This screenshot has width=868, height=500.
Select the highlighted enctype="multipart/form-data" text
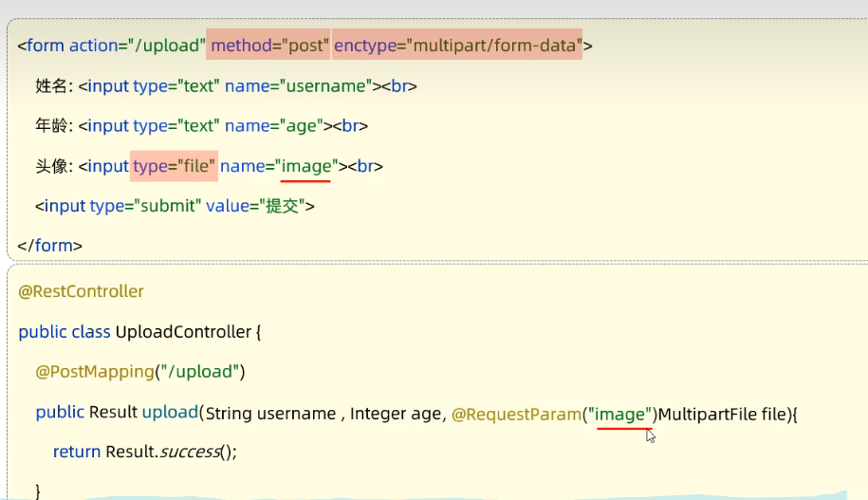pos(457,45)
